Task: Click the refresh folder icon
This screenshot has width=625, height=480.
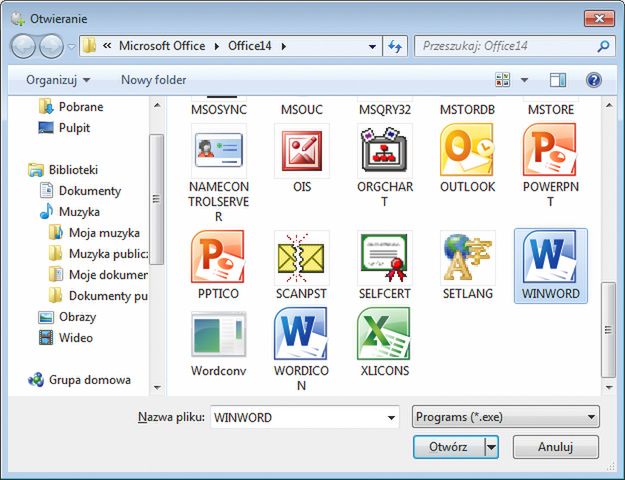Action: point(395,46)
